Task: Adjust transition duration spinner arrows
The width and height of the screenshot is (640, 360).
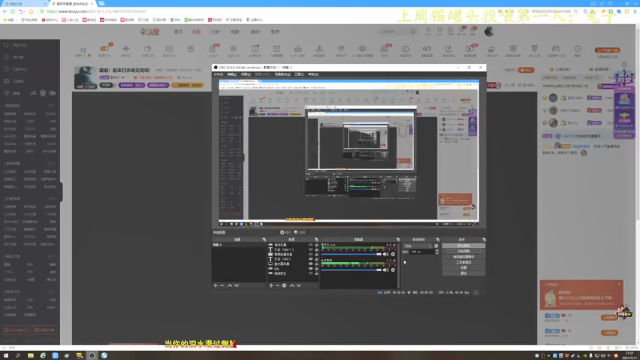Action: coord(437,252)
